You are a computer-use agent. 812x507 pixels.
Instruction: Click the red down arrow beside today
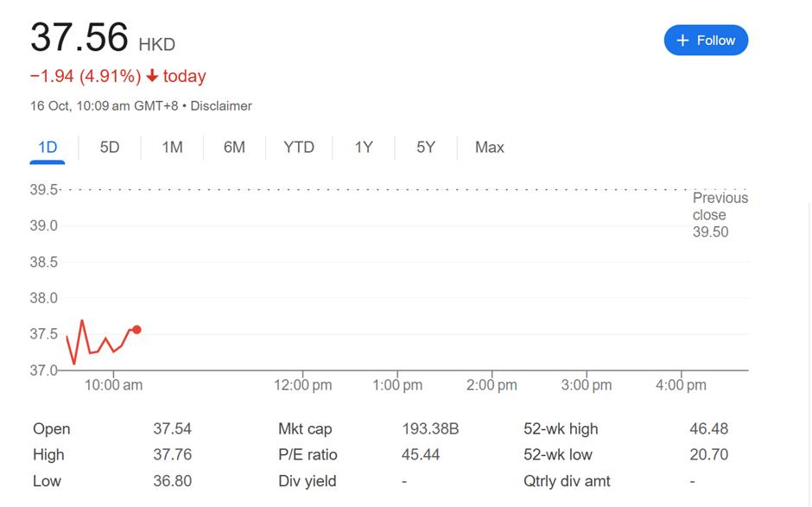(152, 77)
